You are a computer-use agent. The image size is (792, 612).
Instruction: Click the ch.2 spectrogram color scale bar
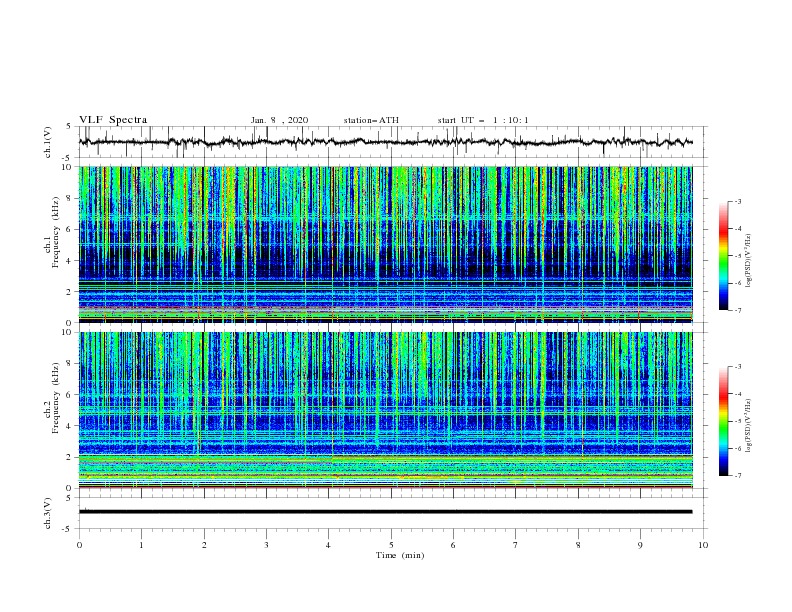723,421
